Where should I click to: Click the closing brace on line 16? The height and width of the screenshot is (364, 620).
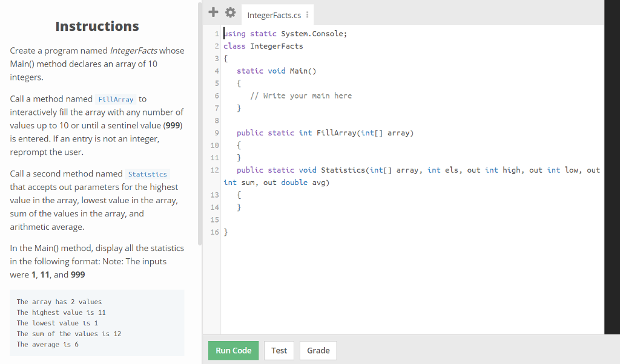tap(225, 232)
